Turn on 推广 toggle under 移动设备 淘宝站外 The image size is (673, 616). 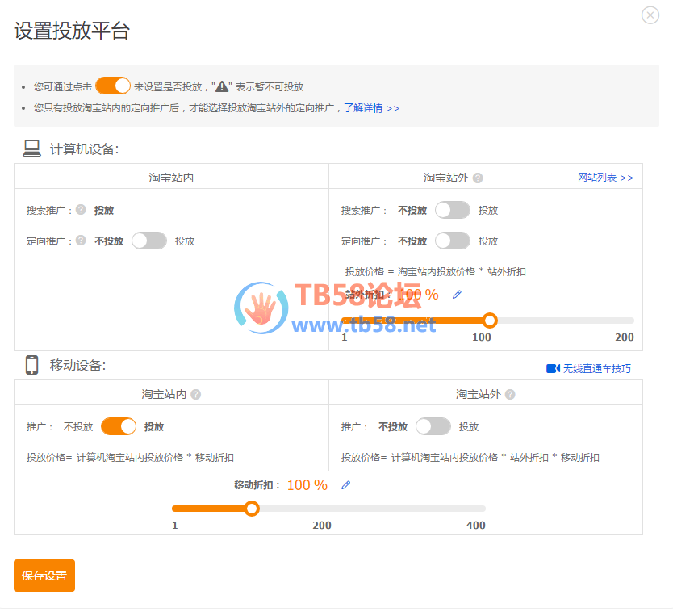433,426
